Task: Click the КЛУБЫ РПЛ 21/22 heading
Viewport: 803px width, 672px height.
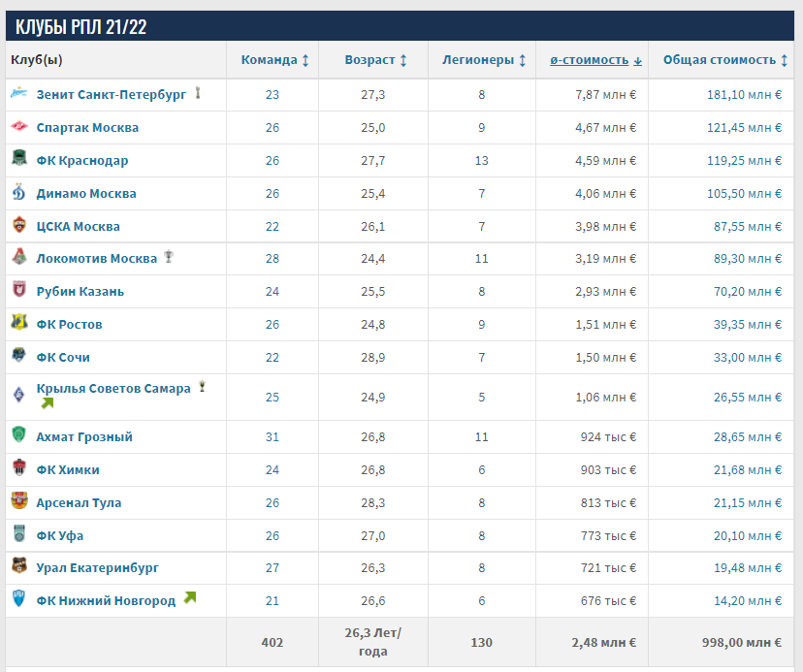Action: click(x=80, y=26)
